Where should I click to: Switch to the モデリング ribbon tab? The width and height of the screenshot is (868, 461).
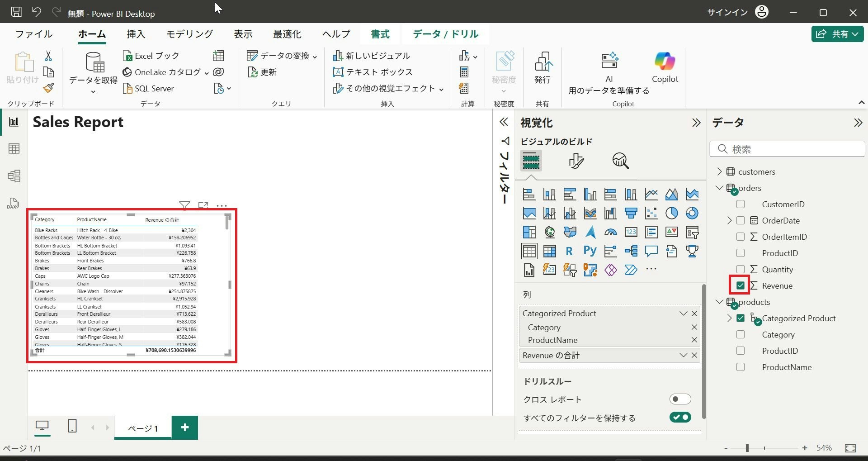(189, 34)
